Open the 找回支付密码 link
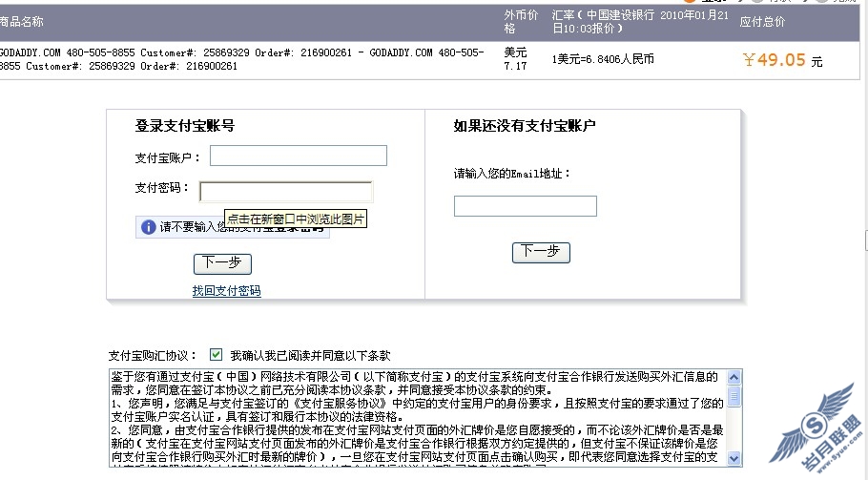This screenshot has width=868, height=480. click(226, 291)
